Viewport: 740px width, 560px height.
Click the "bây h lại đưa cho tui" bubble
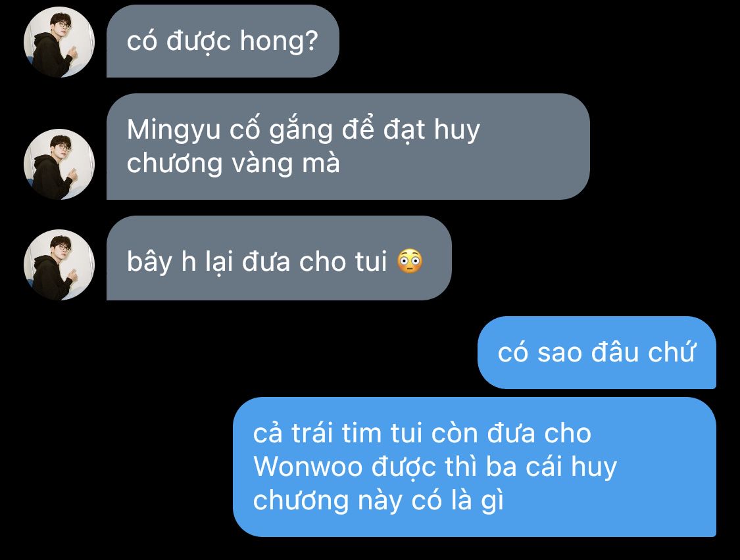279,258
